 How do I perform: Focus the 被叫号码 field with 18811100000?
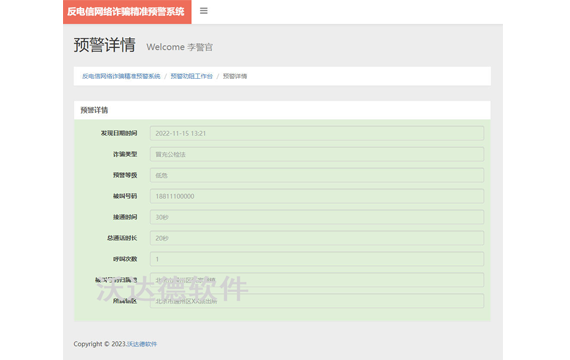[317, 196]
